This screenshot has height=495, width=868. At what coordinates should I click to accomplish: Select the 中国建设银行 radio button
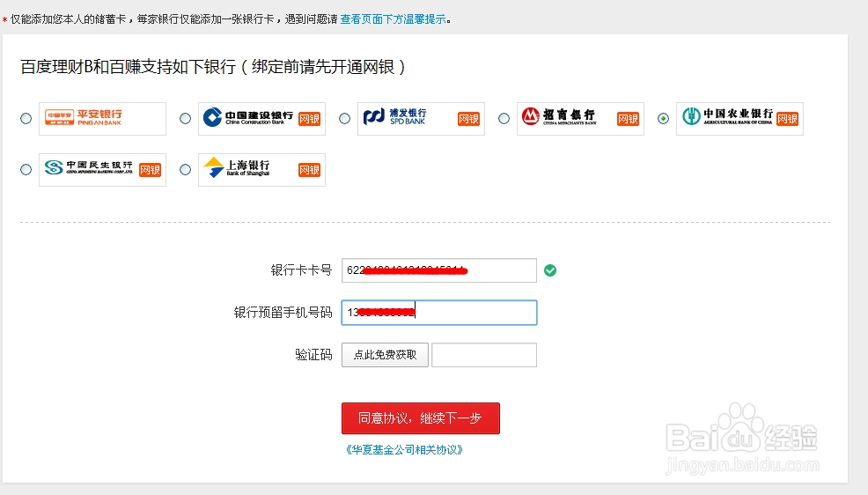(186, 119)
